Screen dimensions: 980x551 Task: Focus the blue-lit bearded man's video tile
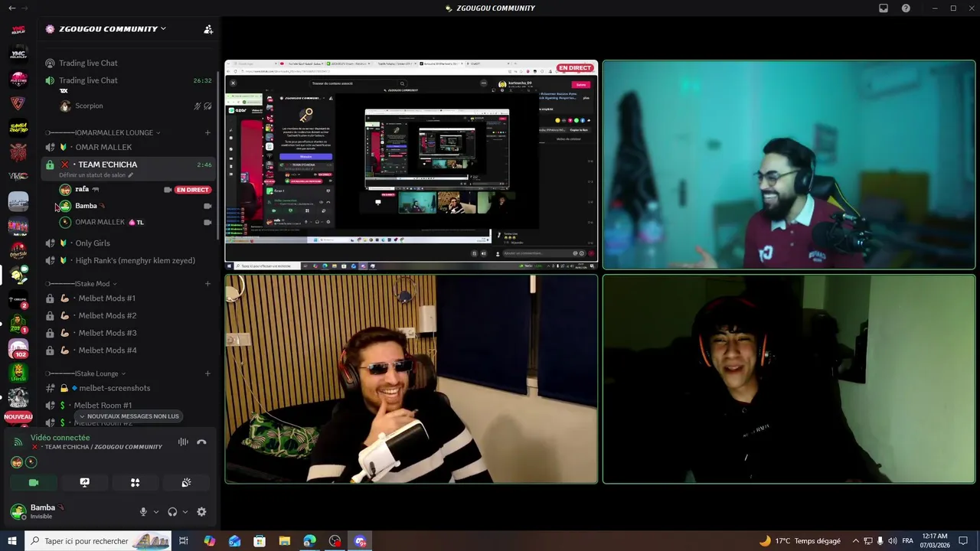coord(789,165)
